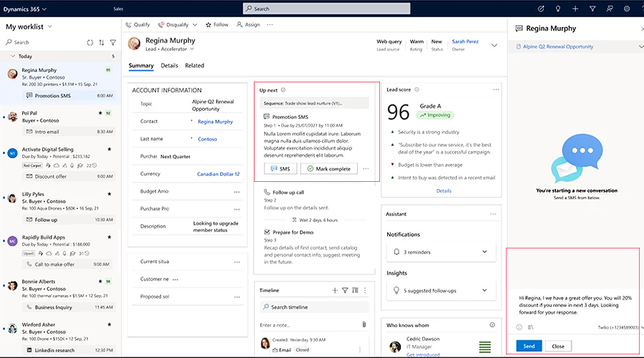Click Qualify in command bar
Screen dimensions: 644x358
[x=137, y=24]
